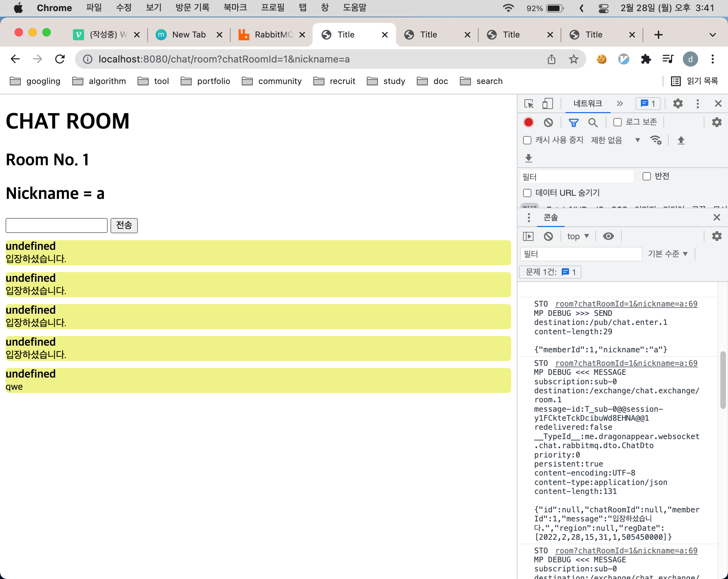Clear the console output
The image size is (728, 579).
coord(548,236)
